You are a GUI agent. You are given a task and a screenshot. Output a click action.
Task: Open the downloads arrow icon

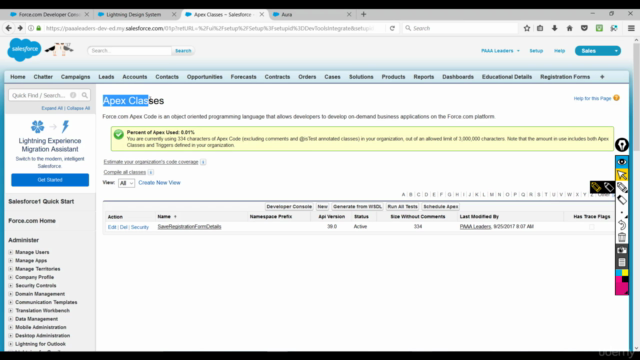[554, 28]
